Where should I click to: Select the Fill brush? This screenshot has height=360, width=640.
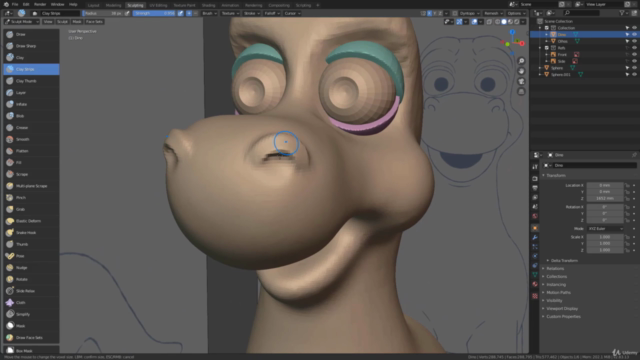(x=31, y=162)
